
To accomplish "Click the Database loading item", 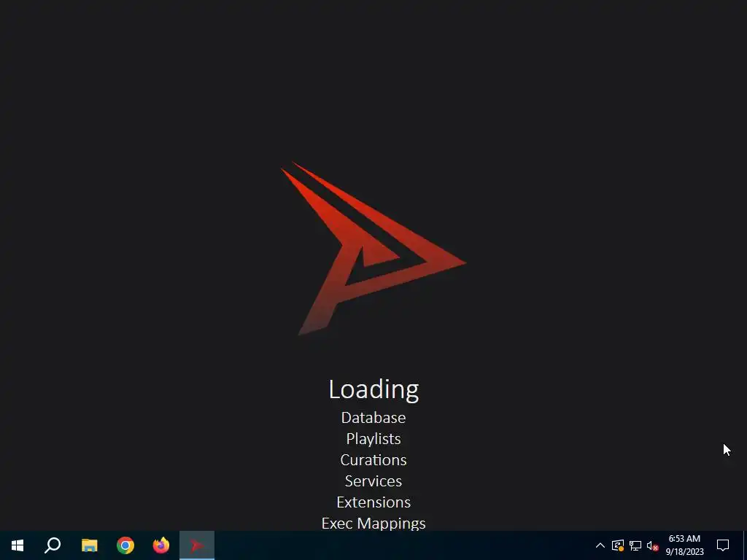I will (373, 418).
